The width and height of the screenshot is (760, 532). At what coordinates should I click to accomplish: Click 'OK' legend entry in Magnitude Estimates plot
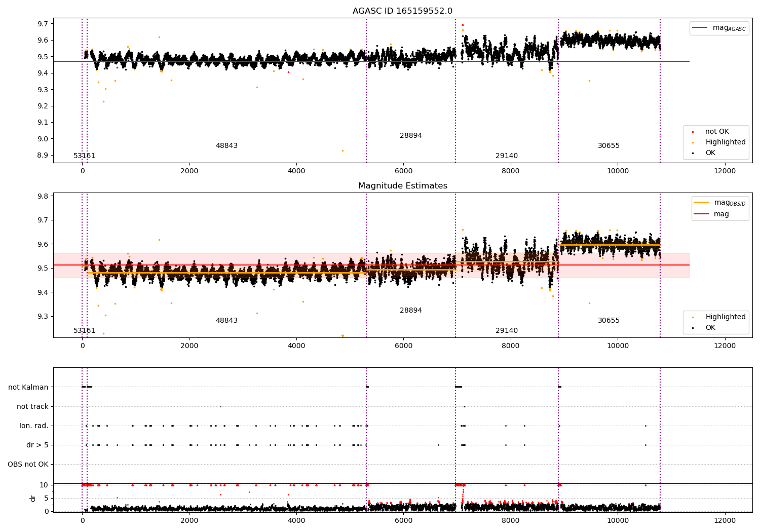click(x=710, y=328)
